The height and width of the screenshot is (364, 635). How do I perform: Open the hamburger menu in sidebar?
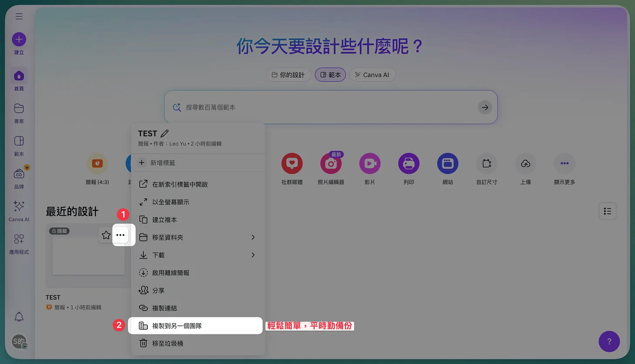click(19, 16)
